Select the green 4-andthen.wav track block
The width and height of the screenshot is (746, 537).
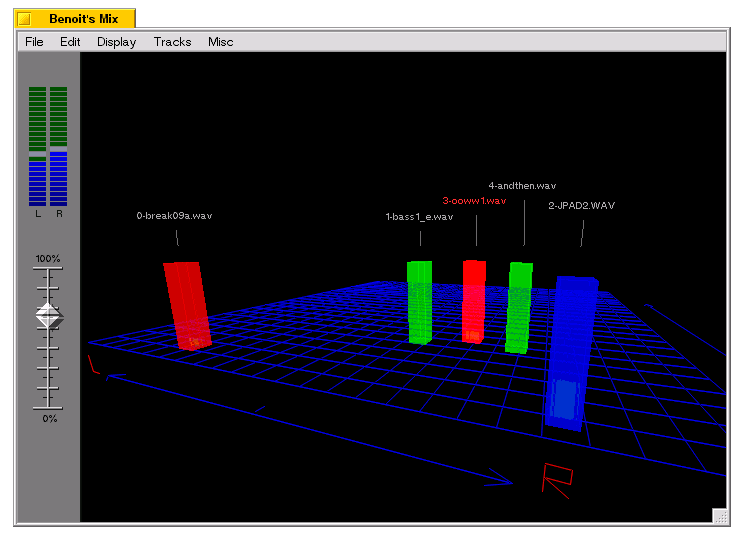519,307
